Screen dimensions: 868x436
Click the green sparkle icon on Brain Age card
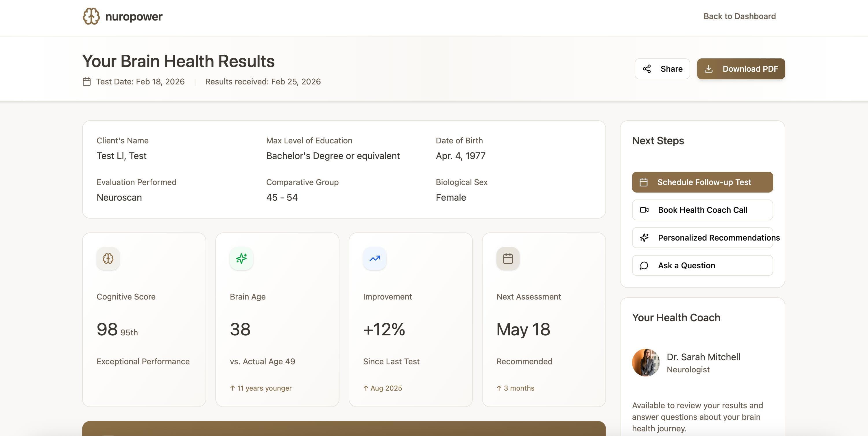pyautogui.click(x=241, y=259)
